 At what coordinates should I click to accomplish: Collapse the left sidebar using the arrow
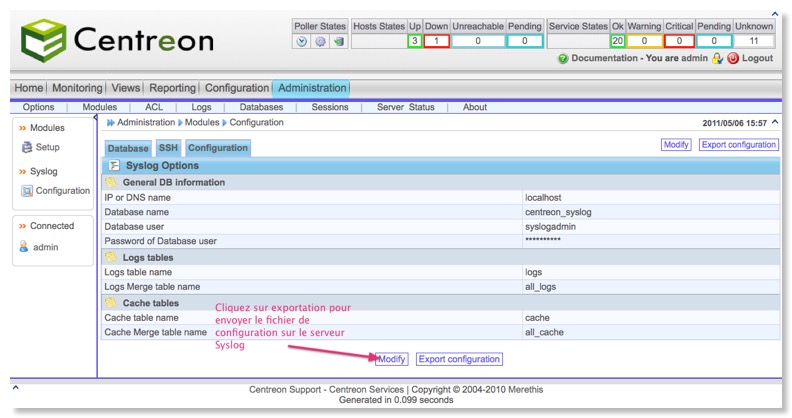[96, 118]
